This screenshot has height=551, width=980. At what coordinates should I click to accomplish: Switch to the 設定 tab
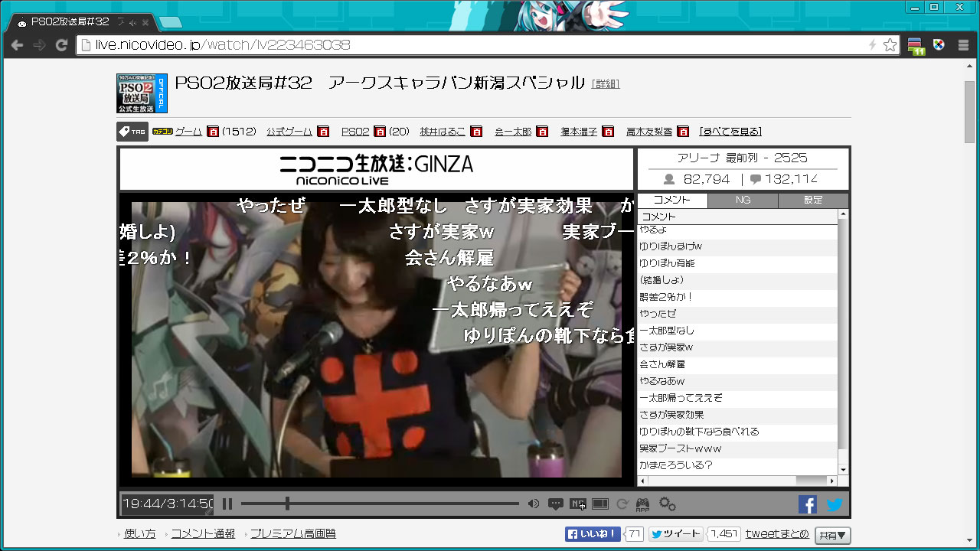pyautogui.click(x=813, y=201)
